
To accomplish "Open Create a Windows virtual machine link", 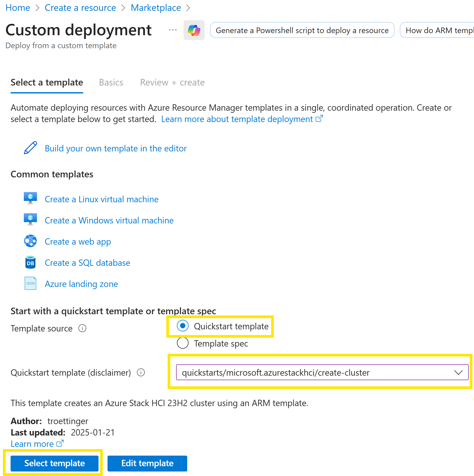I will [x=109, y=220].
